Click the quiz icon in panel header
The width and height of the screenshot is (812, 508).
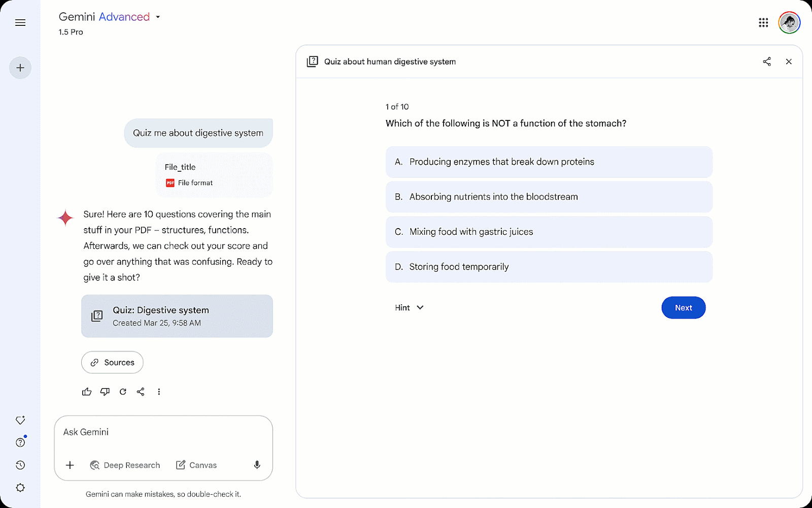(x=313, y=61)
